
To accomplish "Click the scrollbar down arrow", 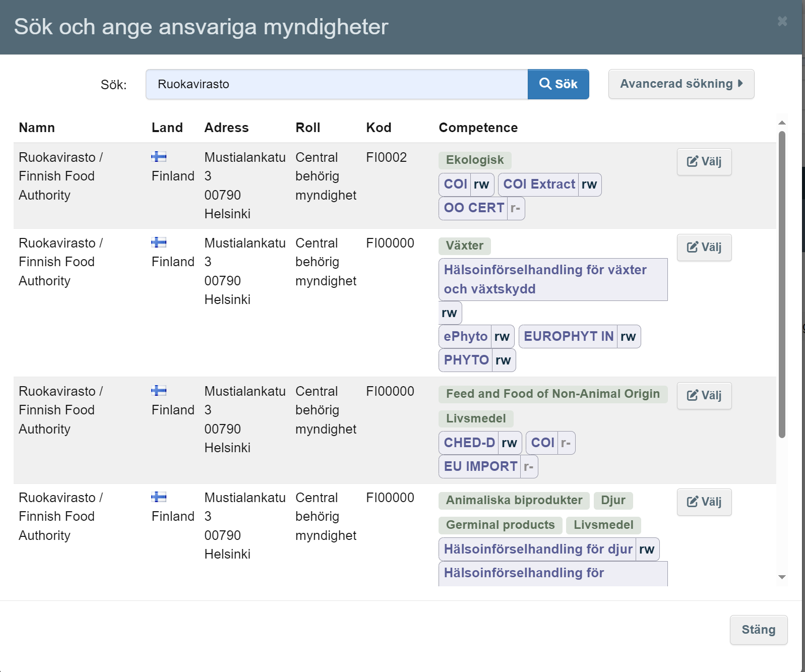I will point(782,577).
